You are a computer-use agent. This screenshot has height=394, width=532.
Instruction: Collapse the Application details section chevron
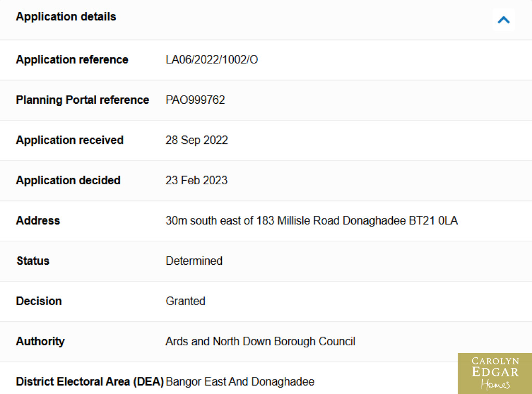pyautogui.click(x=503, y=20)
